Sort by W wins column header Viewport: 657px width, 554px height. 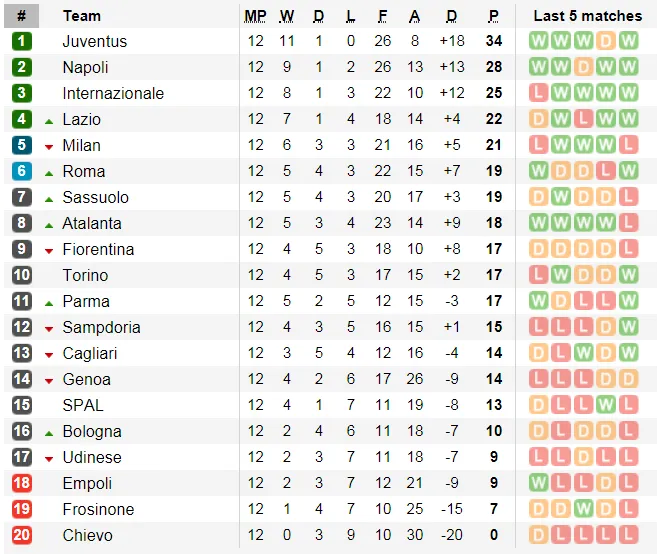[287, 16]
